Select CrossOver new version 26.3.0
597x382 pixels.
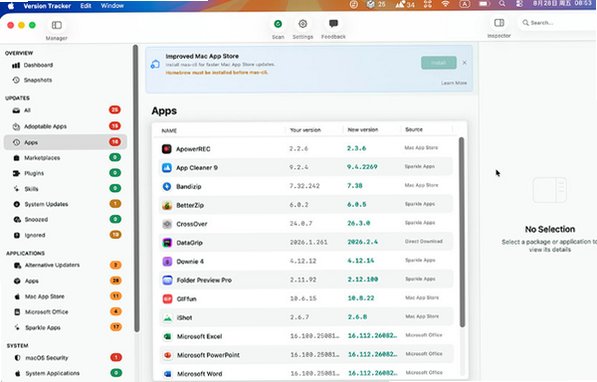(x=359, y=223)
